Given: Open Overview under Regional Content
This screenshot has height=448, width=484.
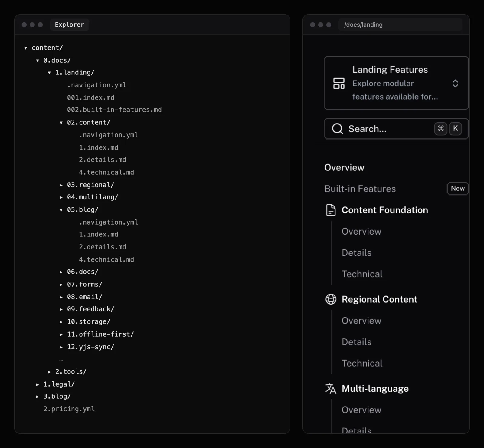Looking at the screenshot, I should pyautogui.click(x=361, y=321).
